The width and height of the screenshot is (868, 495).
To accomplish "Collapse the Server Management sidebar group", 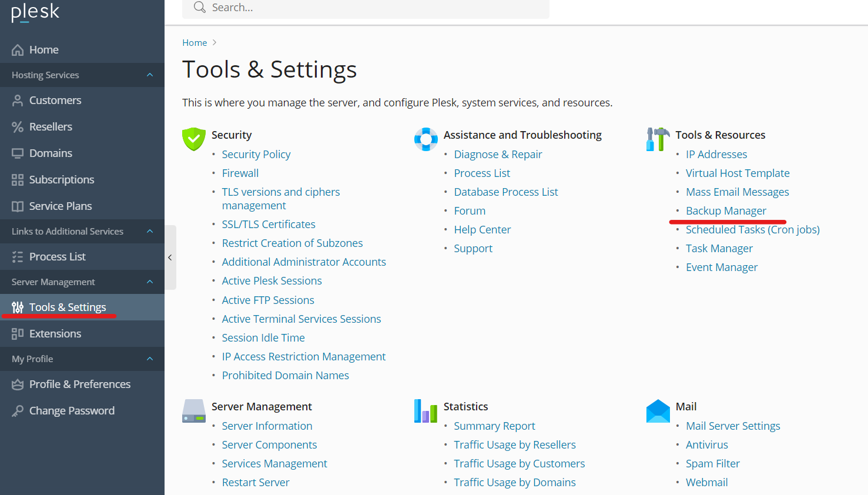I will tap(150, 282).
